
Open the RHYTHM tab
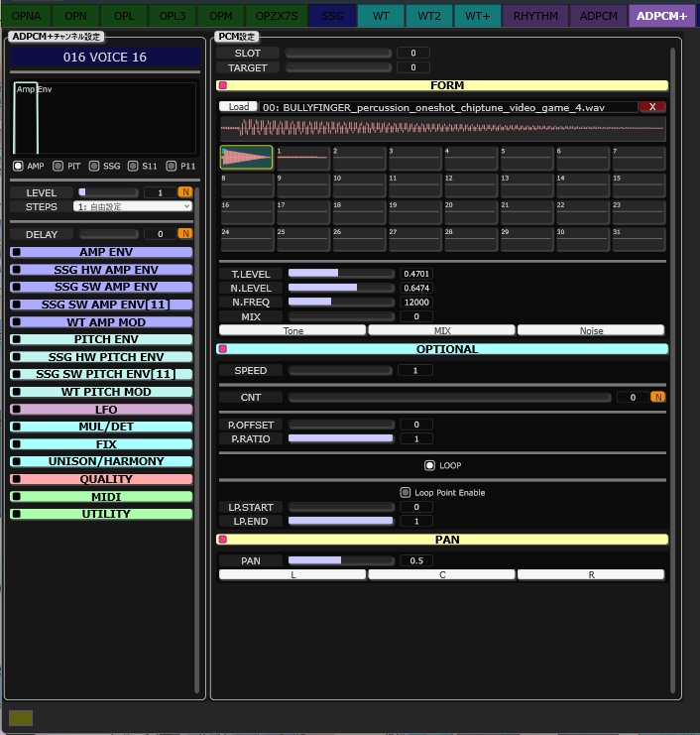pyautogui.click(x=535, y=16)
